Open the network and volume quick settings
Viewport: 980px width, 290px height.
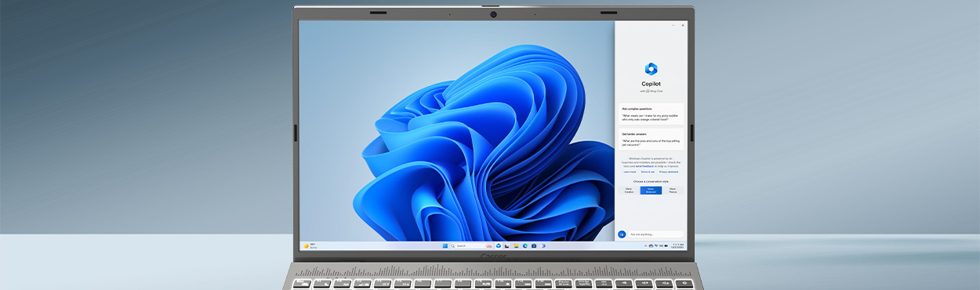click(x=661, y=246)
